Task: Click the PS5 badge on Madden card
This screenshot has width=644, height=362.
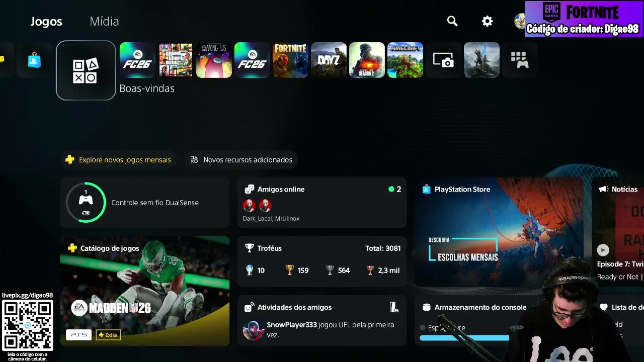Action: click(79, 335)
